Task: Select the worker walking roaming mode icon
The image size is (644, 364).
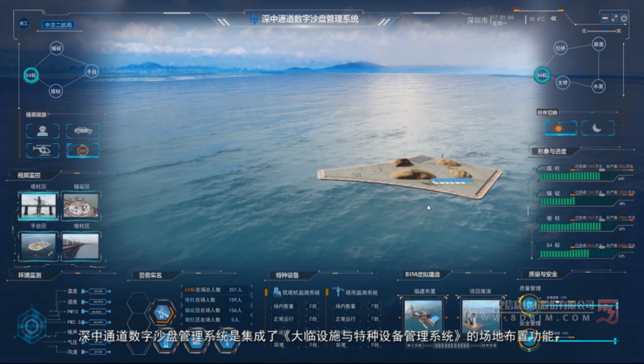Action: [42, 131]
